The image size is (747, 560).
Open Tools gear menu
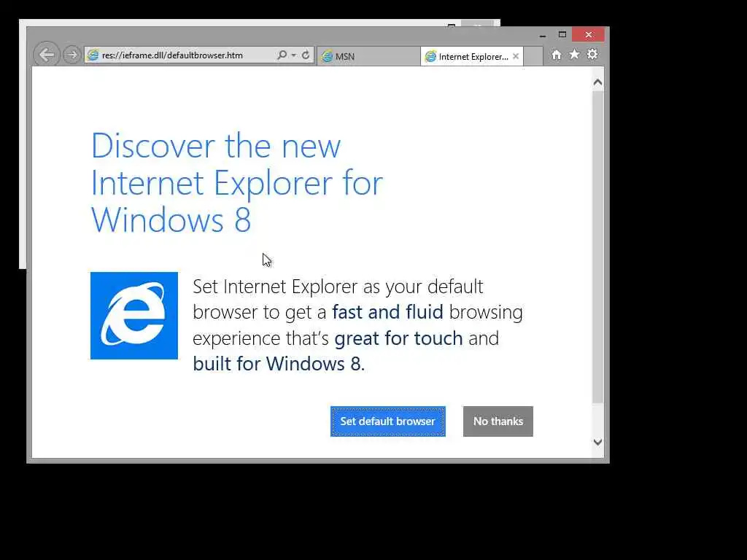coord(592,54)
